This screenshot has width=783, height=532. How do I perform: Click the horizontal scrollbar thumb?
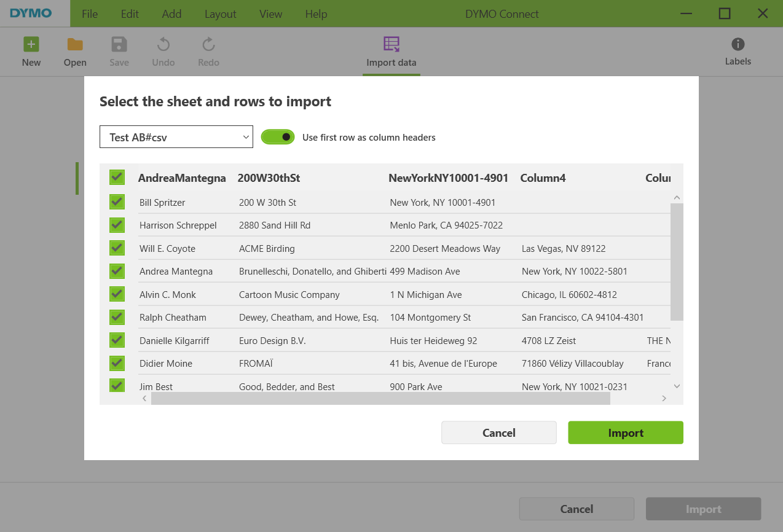[380, 398]
